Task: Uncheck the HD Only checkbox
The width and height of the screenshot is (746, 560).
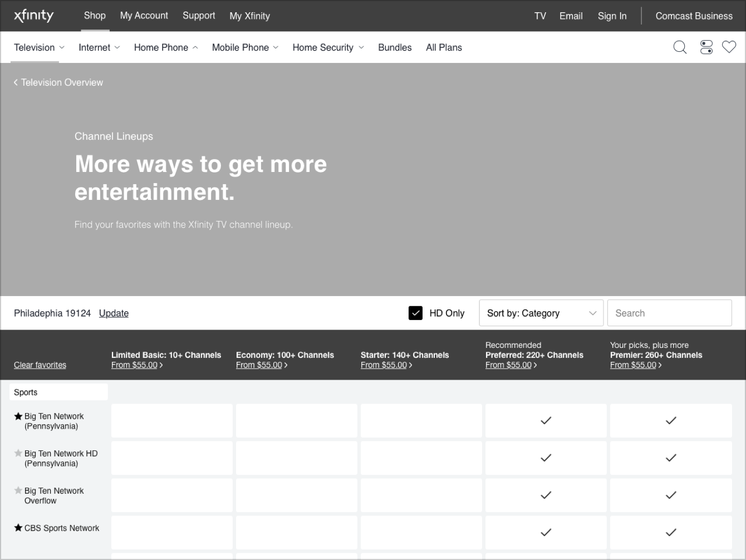Action: [415, 313]
